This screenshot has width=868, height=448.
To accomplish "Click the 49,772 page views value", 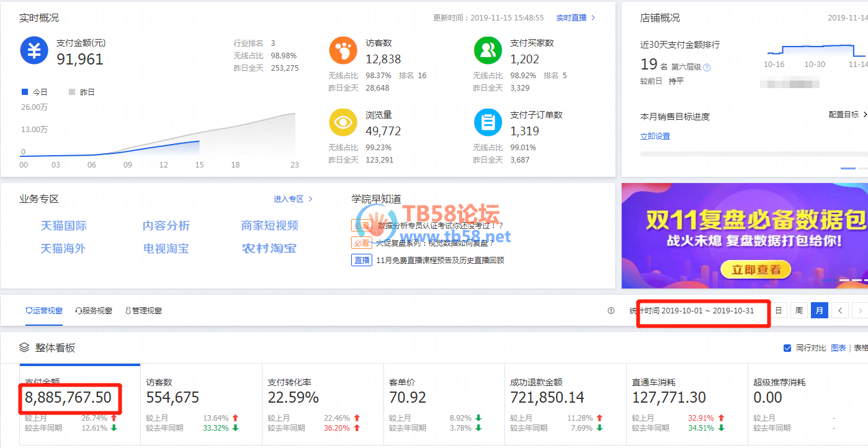I will (x=383, y=131).
